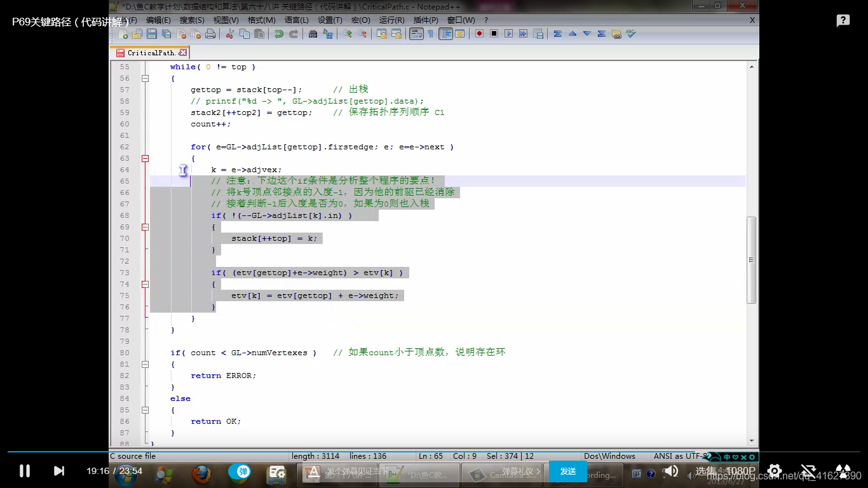
Task: Click the Paste clipboard icon
Action: (x=259, y=34)
